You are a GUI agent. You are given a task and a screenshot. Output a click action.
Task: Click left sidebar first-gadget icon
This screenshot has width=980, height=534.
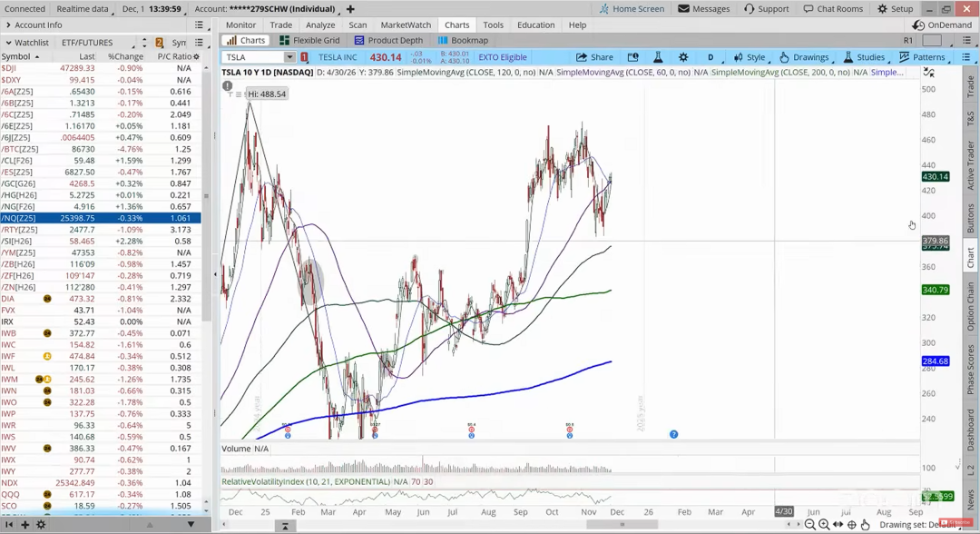tap(9, 525)
